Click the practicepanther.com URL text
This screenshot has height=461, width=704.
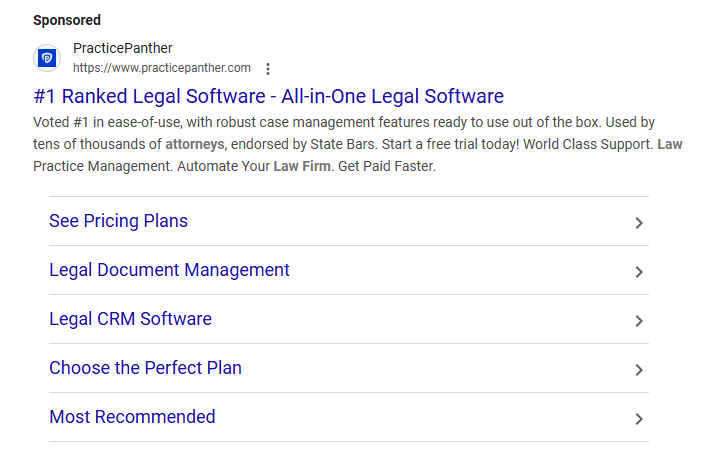[161, 68]
